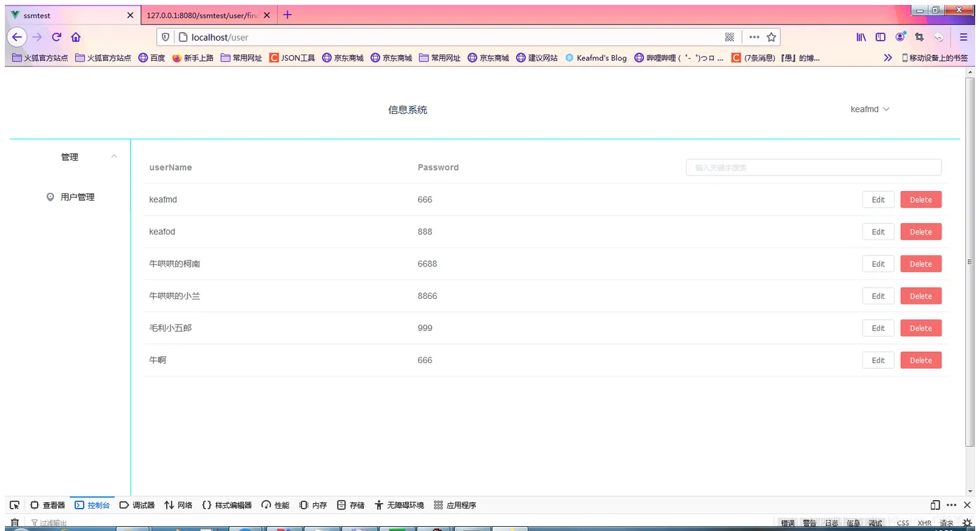Open the 内存 memory tab

pyautogui.click(x=313, y=505)
